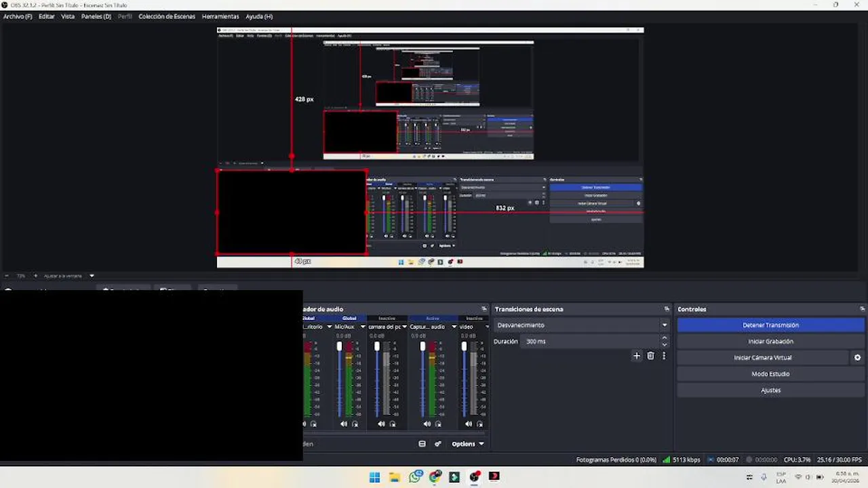Click the microphone tray icon

click(x=764, y=477)
